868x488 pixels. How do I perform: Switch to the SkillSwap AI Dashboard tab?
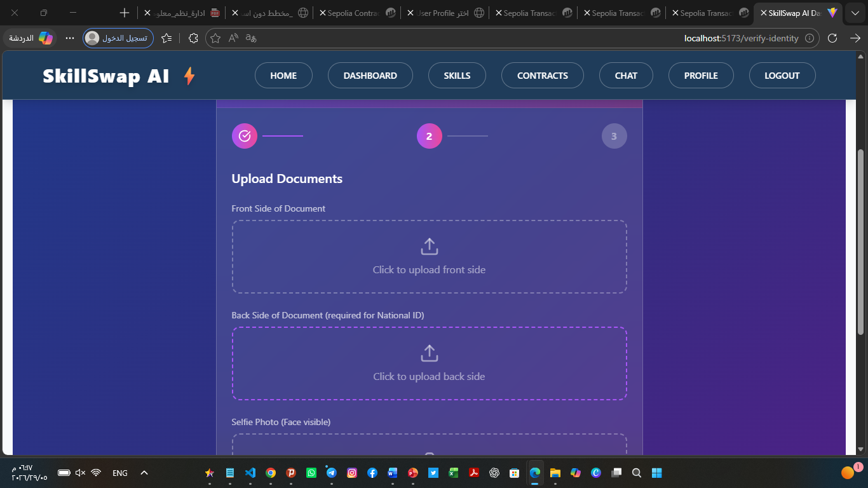[x=799, y=13]
